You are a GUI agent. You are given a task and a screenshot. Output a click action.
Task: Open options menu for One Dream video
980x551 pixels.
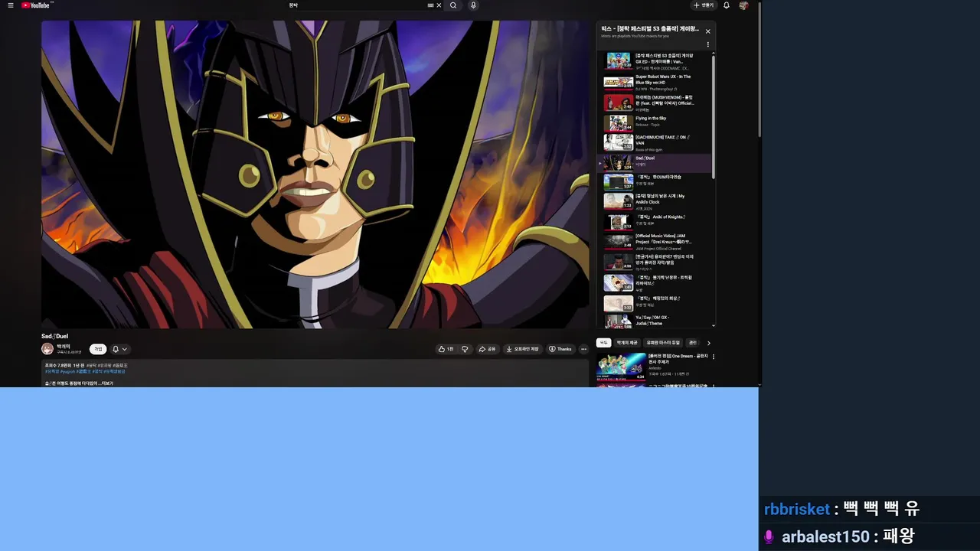click(714, 357)
